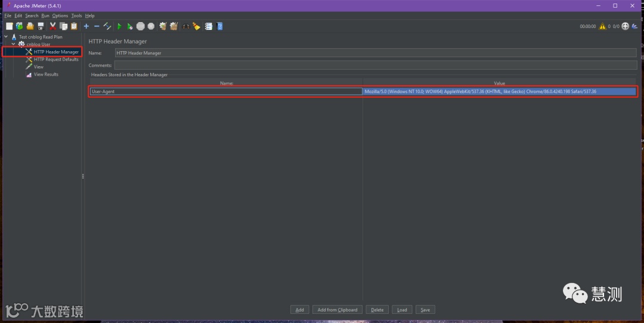Viewport: 644px width, 323px height.
Task: Edit the User-Agent name cell
Action: pos(226,92)
